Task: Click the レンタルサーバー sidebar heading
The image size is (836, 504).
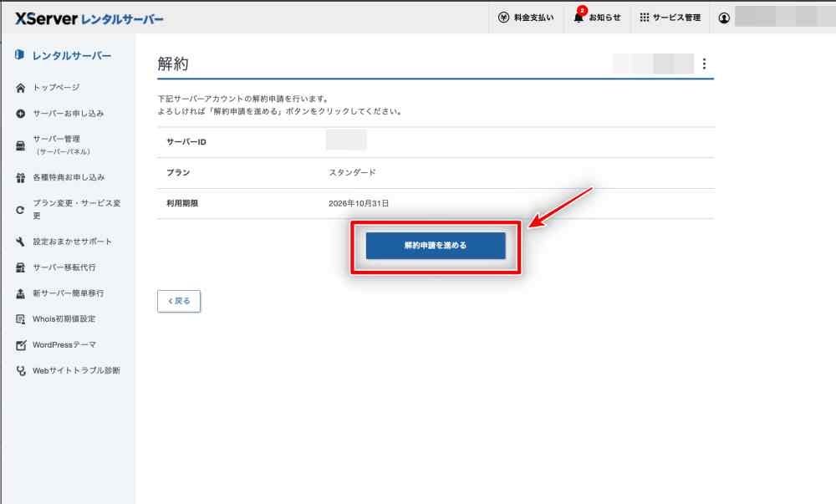Action: click(x=71, y=56)
